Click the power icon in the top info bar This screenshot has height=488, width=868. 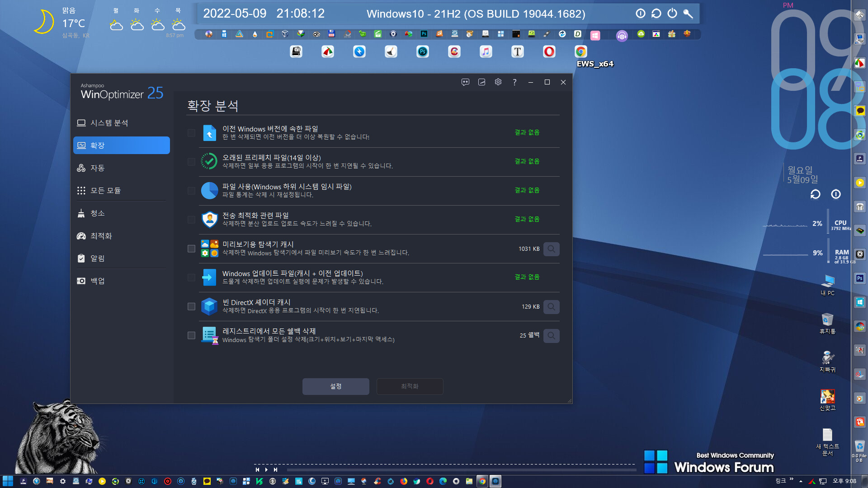(672, 14)
